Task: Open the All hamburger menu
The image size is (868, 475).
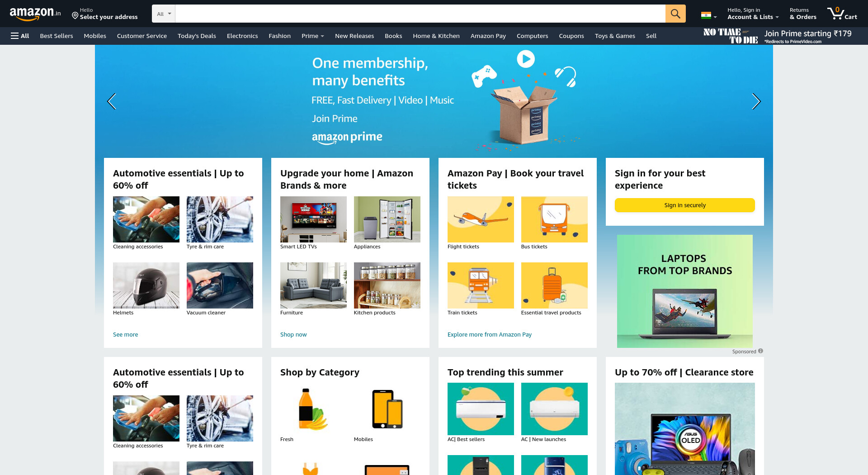Action: click(x=20, y=36)
